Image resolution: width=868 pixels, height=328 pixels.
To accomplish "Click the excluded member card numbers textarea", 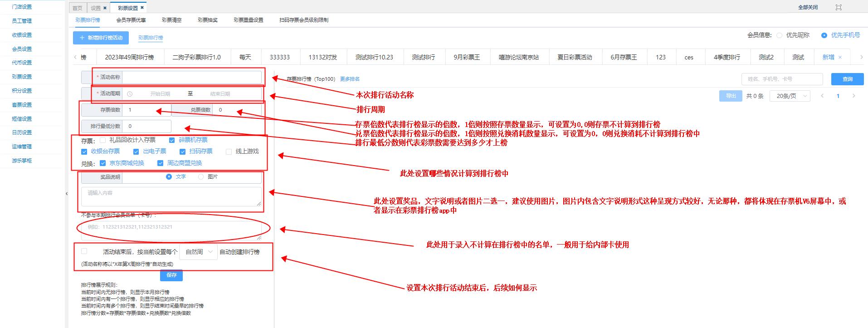I will click(171, 230).
